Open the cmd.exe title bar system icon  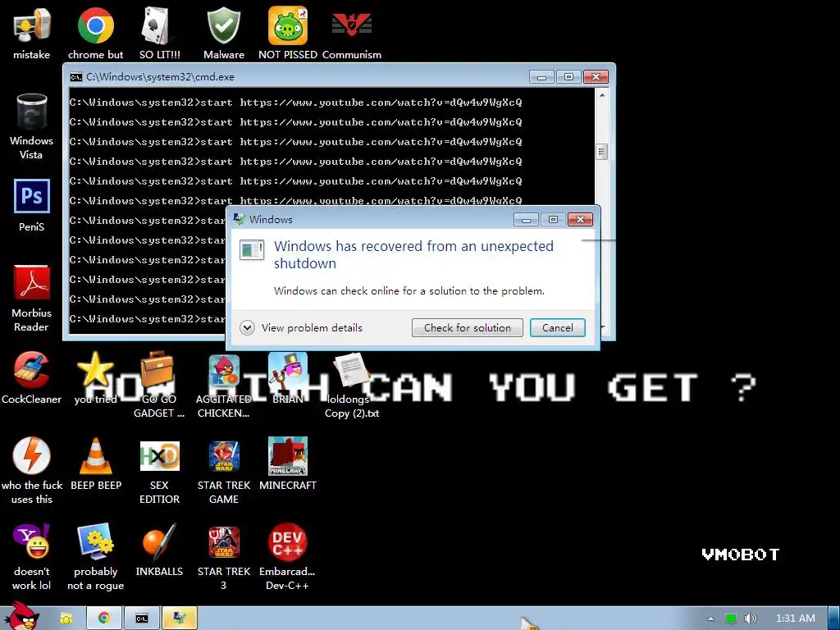[x=76, y=77]
